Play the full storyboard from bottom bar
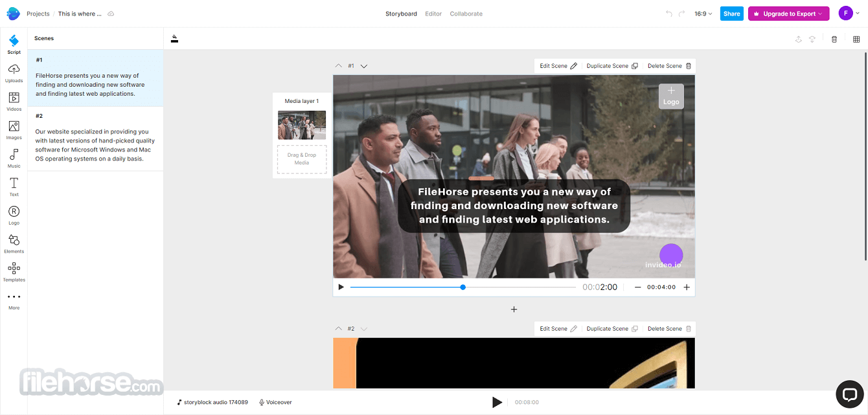 pos(497,402)
